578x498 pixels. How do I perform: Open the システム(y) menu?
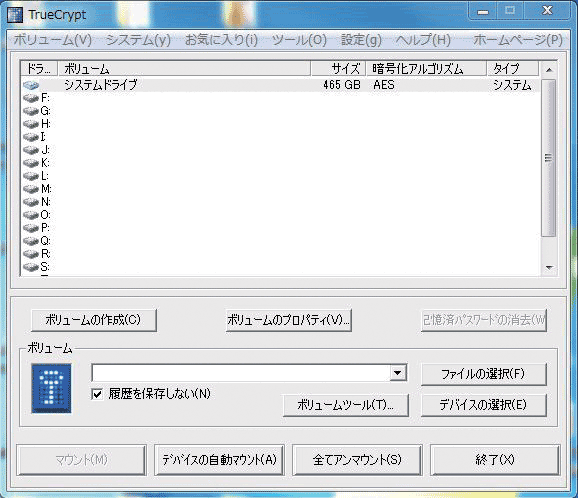pyautogui.click(x=138, y=40)
